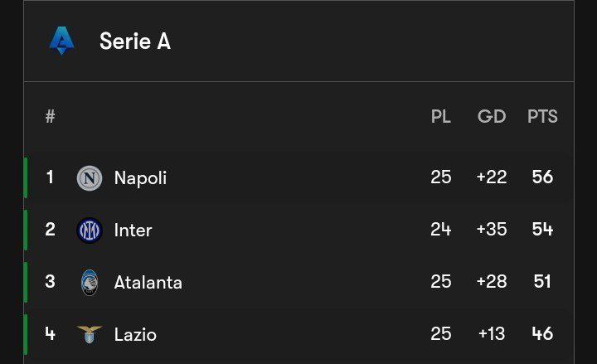Click Atalanta's 51 points value

542,282
